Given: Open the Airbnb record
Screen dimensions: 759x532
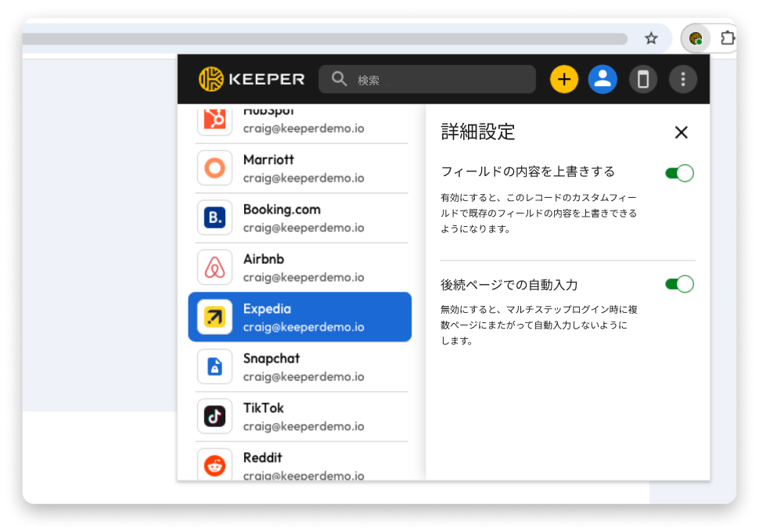Looking at the screenshot, I should point(301,268).
